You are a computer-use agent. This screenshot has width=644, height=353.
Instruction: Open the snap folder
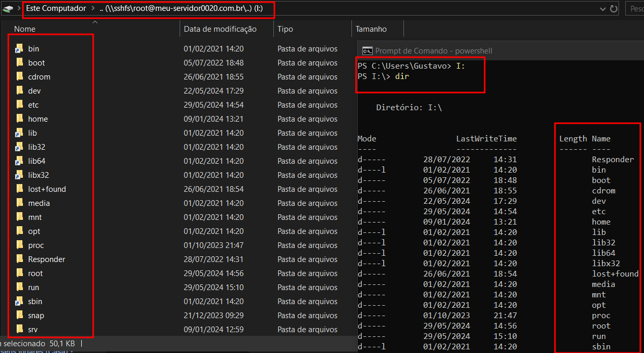point(35,315)
